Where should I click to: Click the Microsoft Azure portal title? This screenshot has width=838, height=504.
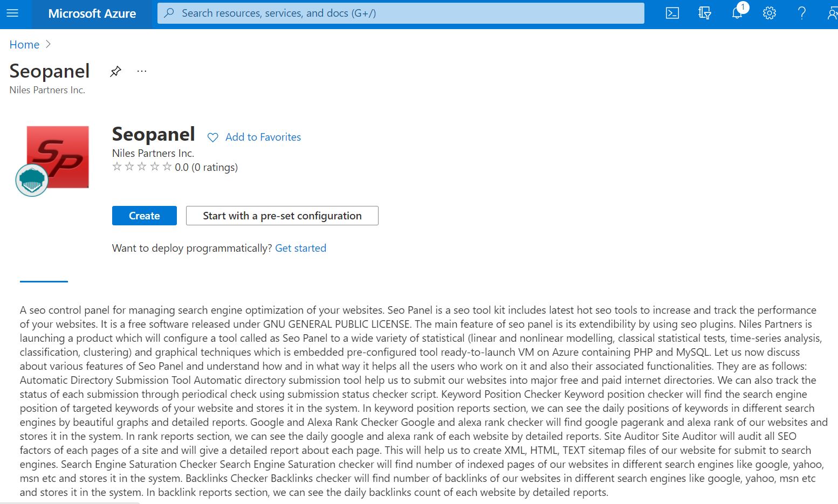pyautogui.click(x=92, y=13)
